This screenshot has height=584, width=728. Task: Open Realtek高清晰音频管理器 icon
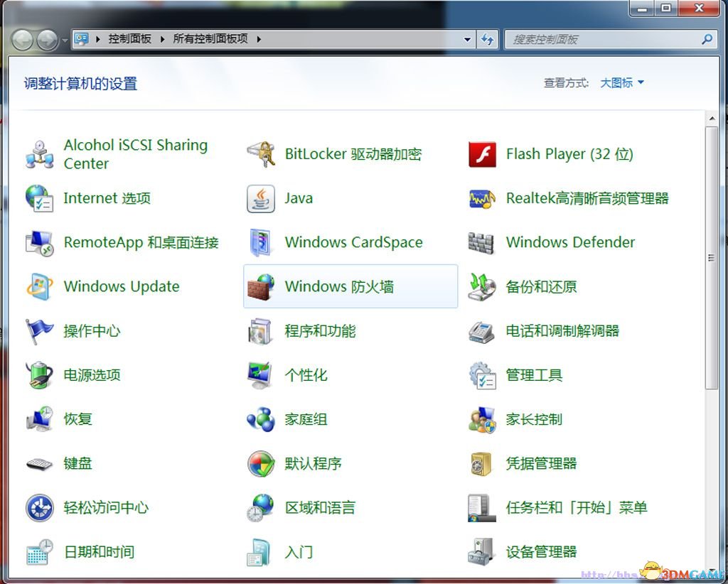tap(482, 198)
